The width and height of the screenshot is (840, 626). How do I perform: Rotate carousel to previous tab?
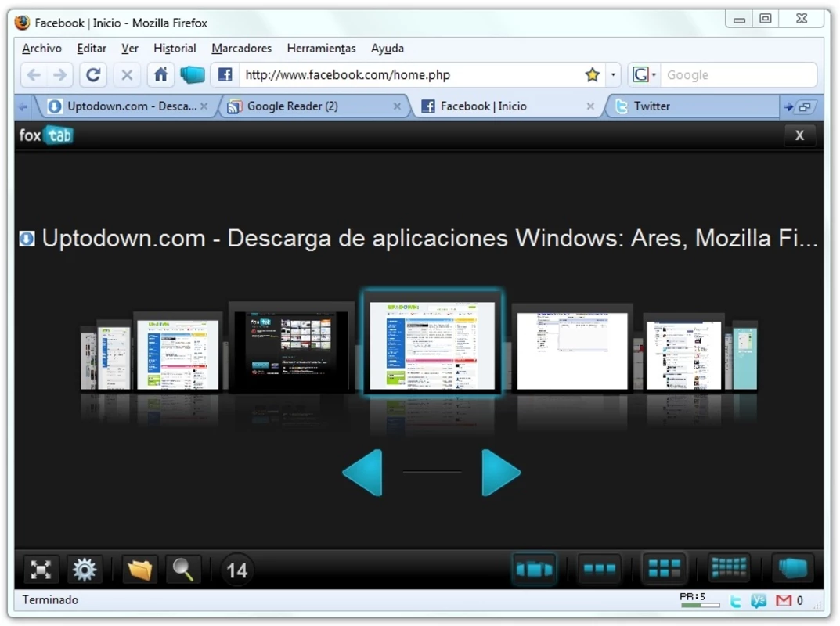363,473
